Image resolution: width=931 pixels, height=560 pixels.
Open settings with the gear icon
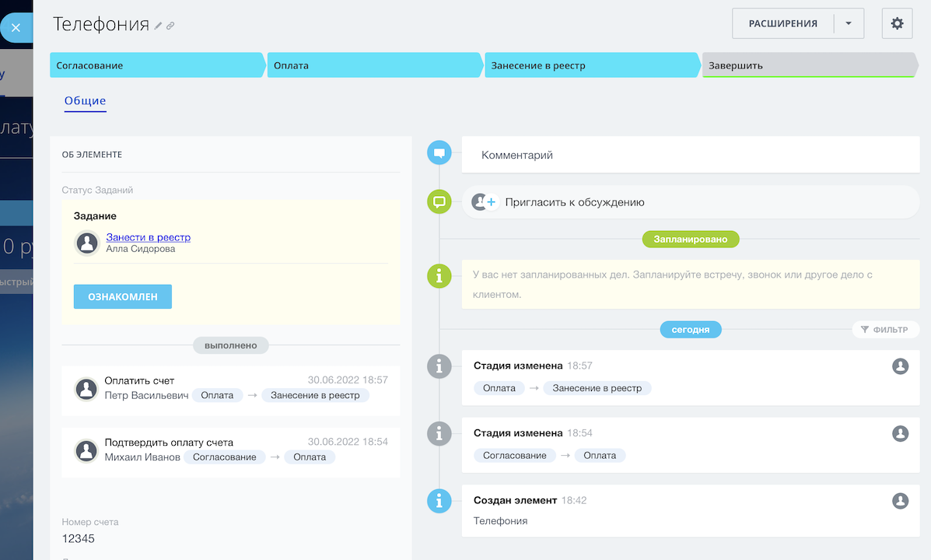897,23
